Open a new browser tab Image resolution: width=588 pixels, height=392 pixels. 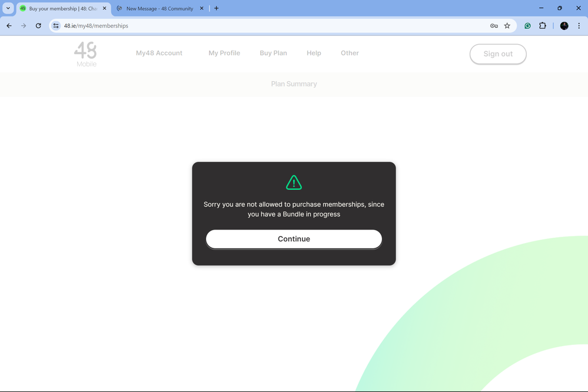point(217,8)
